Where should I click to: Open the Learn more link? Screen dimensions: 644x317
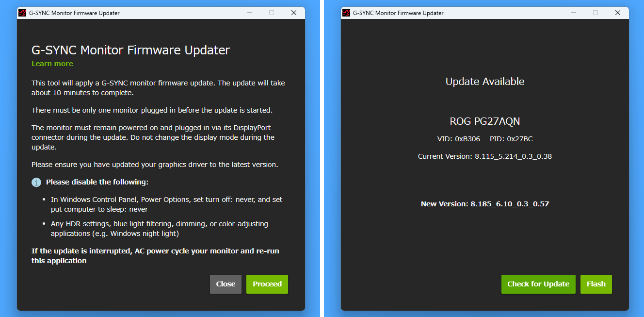52,64
